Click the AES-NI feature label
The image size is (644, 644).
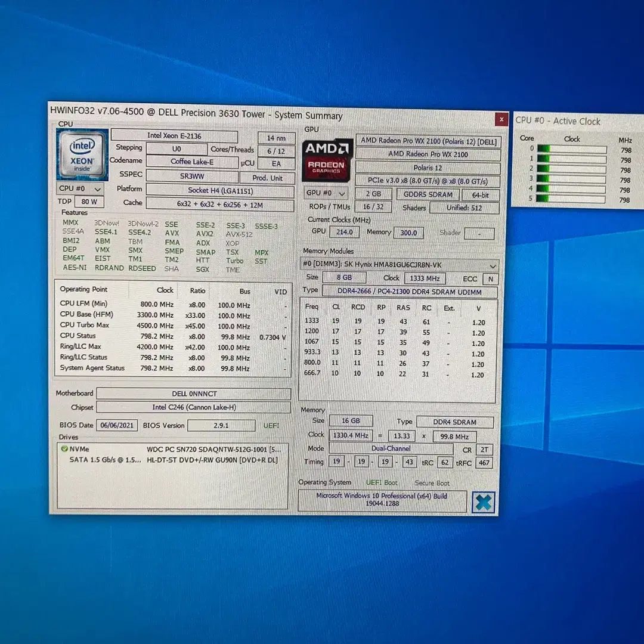[75, 267]
